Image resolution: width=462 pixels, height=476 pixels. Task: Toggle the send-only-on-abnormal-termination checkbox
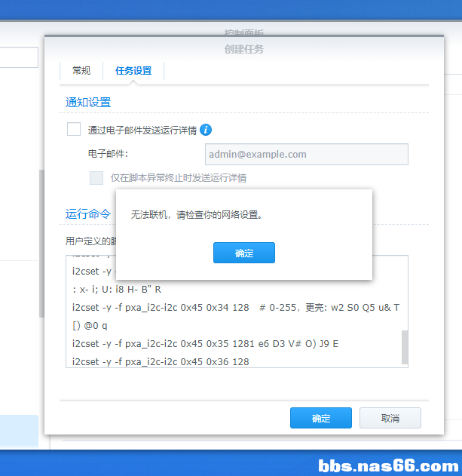(x=96, y=178)
